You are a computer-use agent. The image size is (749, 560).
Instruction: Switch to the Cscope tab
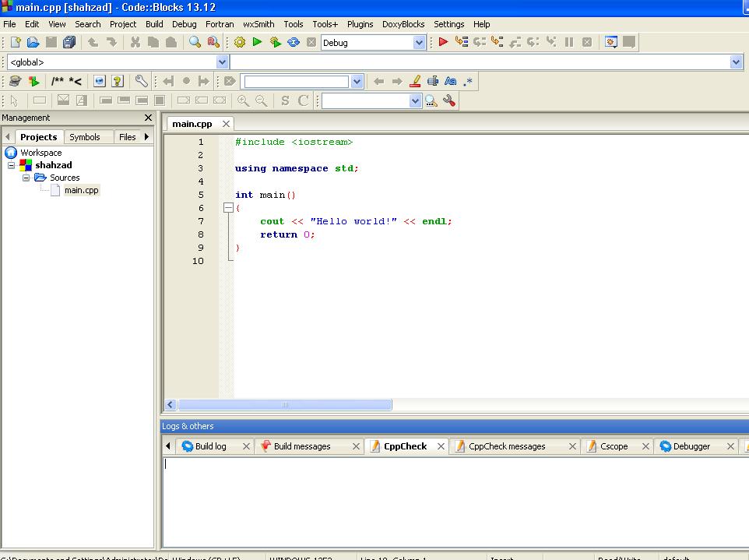(614, 446)
